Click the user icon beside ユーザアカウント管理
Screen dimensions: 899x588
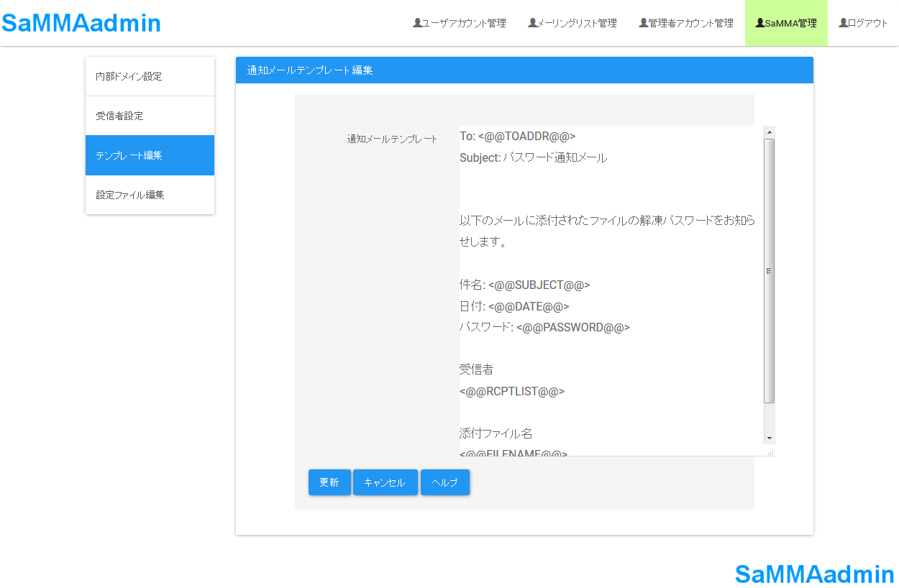[x=417, y=23]
